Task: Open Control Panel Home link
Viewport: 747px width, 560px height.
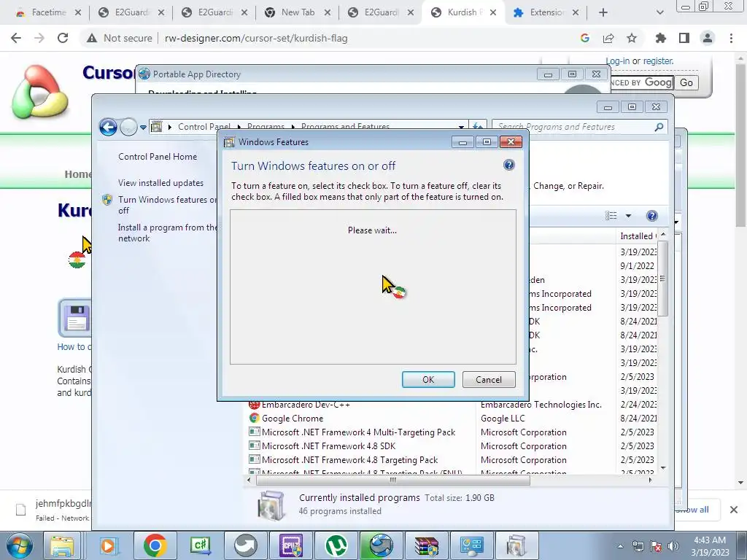Action: point(158,156)
